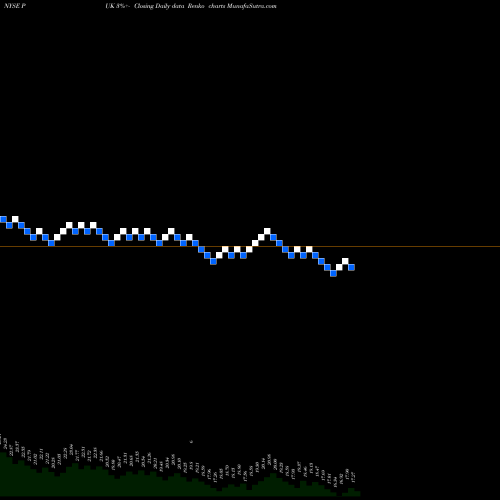
Task: Click the orange horizontal price line
Action: point(250,247)
